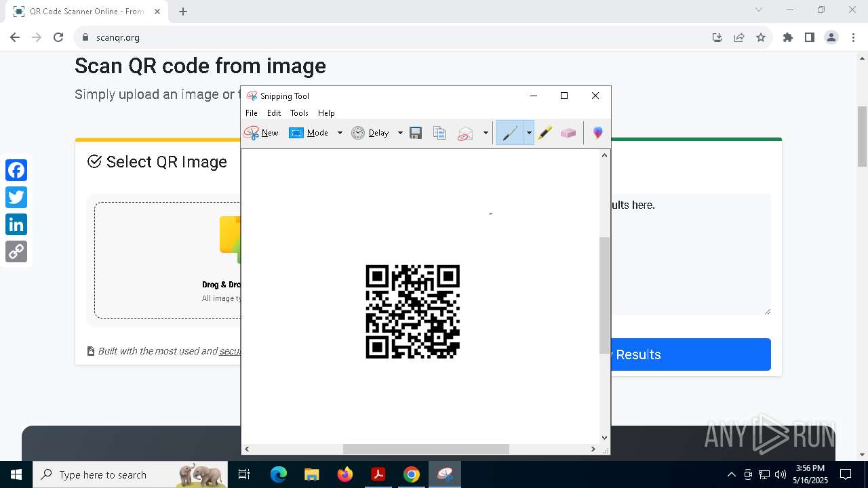Screen dimensions: 868x488
Task: Share this page from Chrome toolbar
Action: (739, 37)
